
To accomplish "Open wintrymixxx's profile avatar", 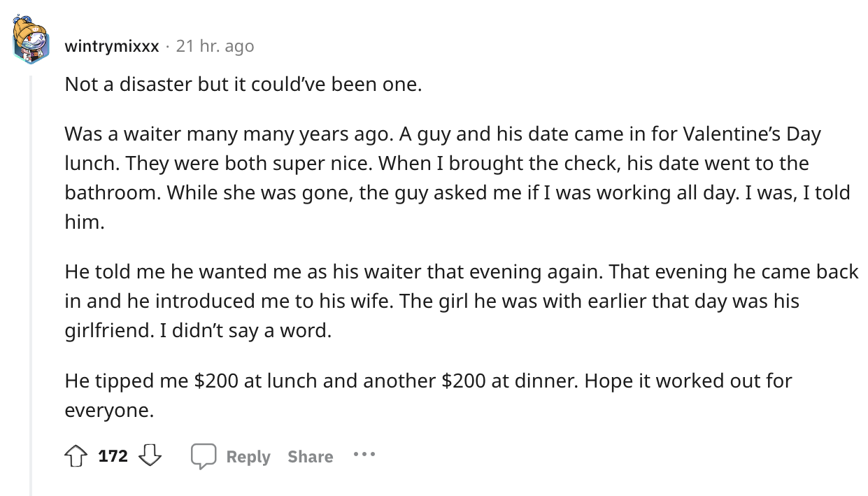I will pyautogui.click(x=31, y=40).
